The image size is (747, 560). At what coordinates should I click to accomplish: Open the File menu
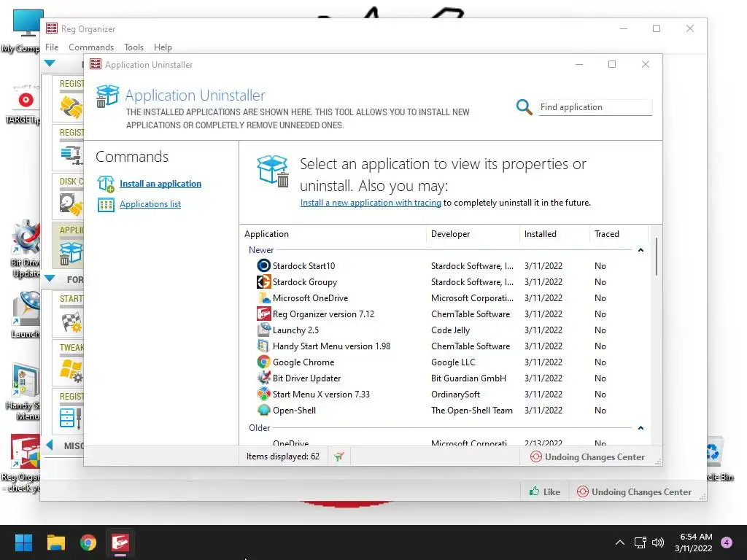coord(52,47)
